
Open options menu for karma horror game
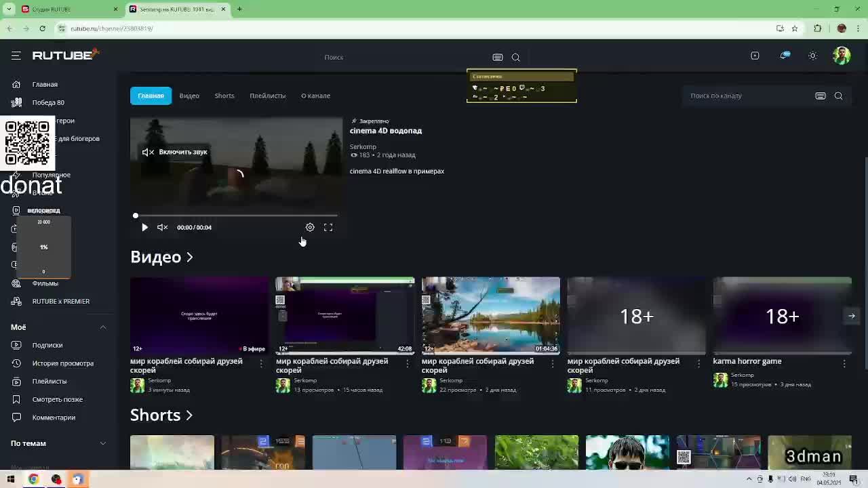click(844, 364)
